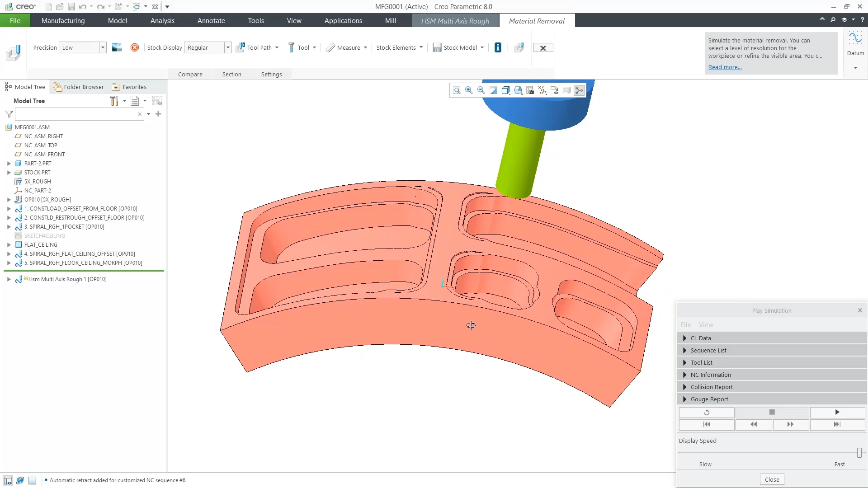
Task: Select 5X_ROUGH in the Model Tree
Action: coord(38,181)
